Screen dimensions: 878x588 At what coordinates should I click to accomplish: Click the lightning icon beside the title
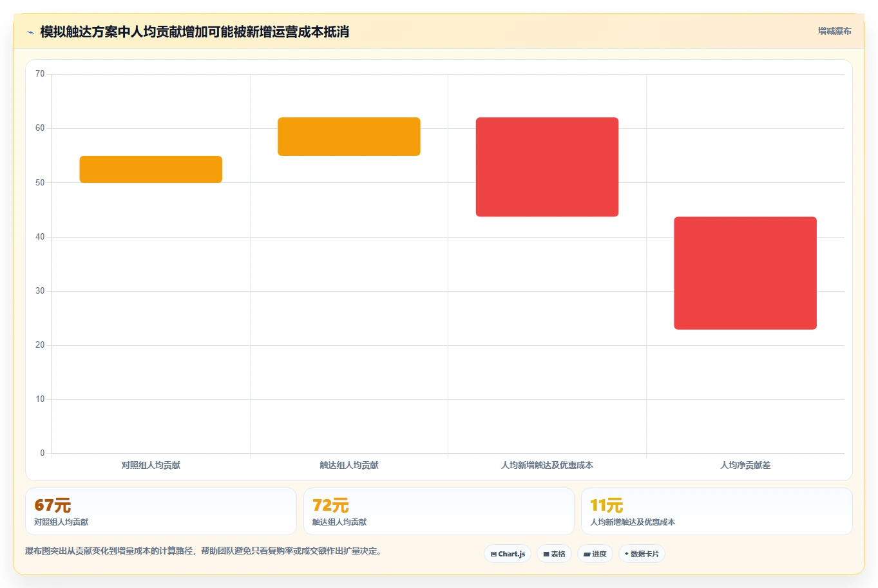pos(30,32)
